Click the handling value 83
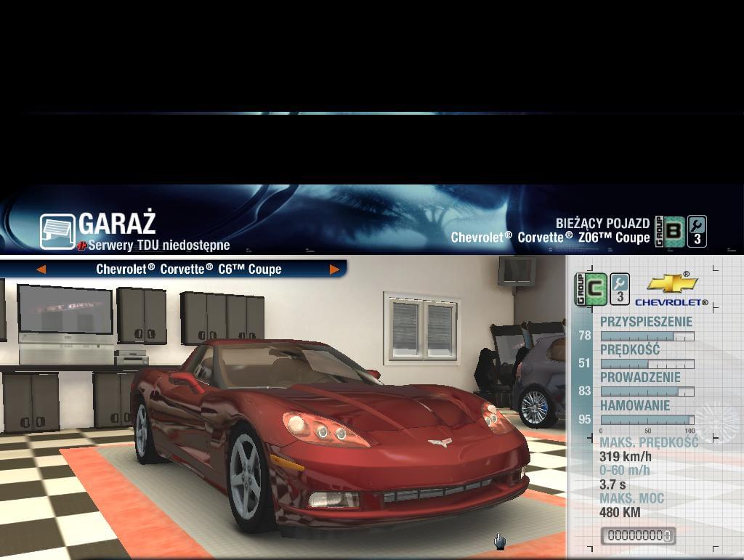Image resolution: width=744 pixels, height=560 pixels. tap(585, 391)
